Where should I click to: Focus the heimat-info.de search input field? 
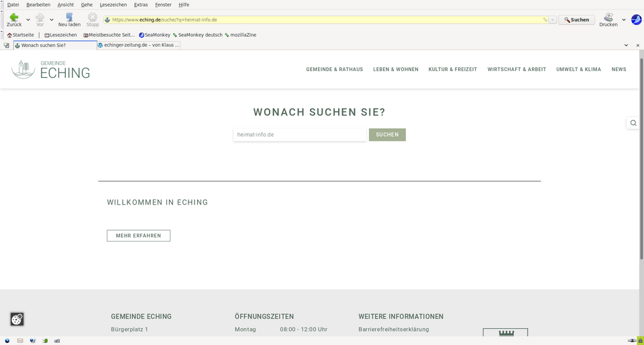pyautogui.click(x=299, y=135)
